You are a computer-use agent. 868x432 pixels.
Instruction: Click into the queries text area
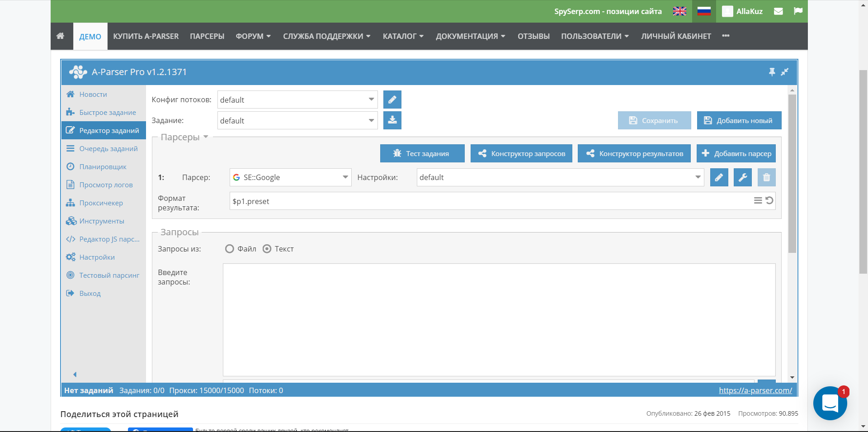pos(499,320)
